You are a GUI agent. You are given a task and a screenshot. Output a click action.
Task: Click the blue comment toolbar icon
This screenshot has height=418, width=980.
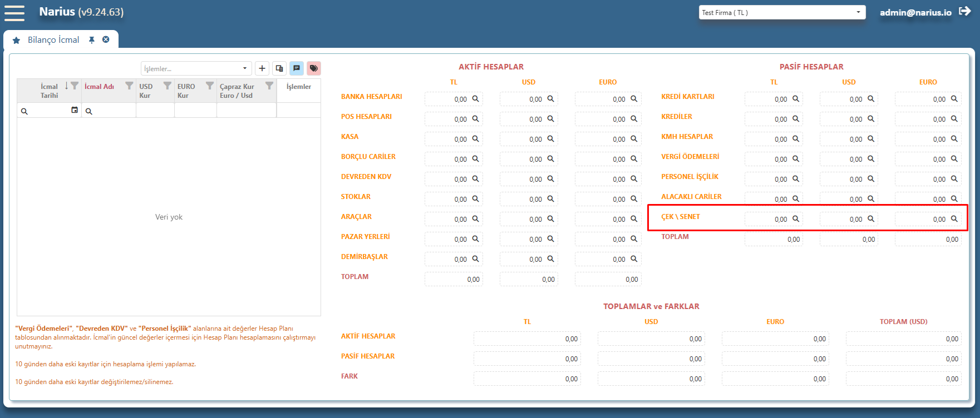point(297,68)
